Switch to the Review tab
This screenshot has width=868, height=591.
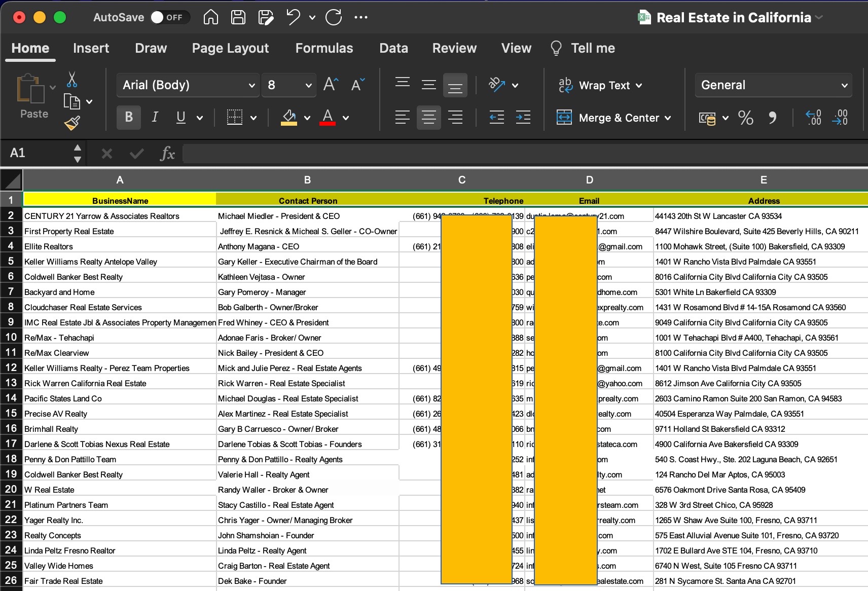click(x=454, y=48)
